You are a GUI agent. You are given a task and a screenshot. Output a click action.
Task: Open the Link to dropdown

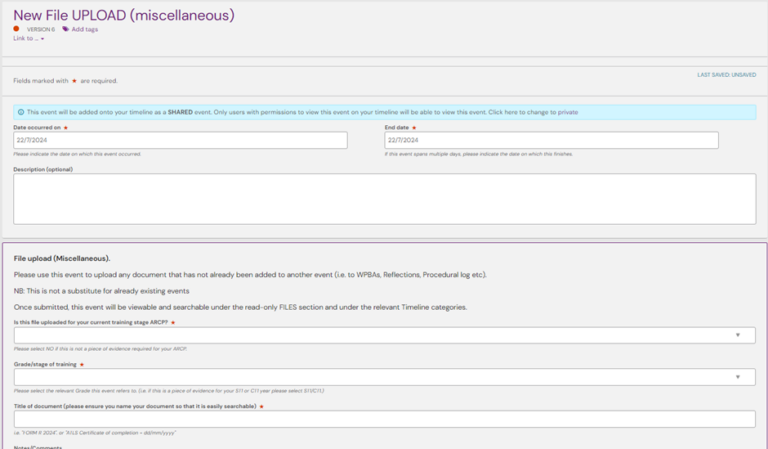click(28, 38)
